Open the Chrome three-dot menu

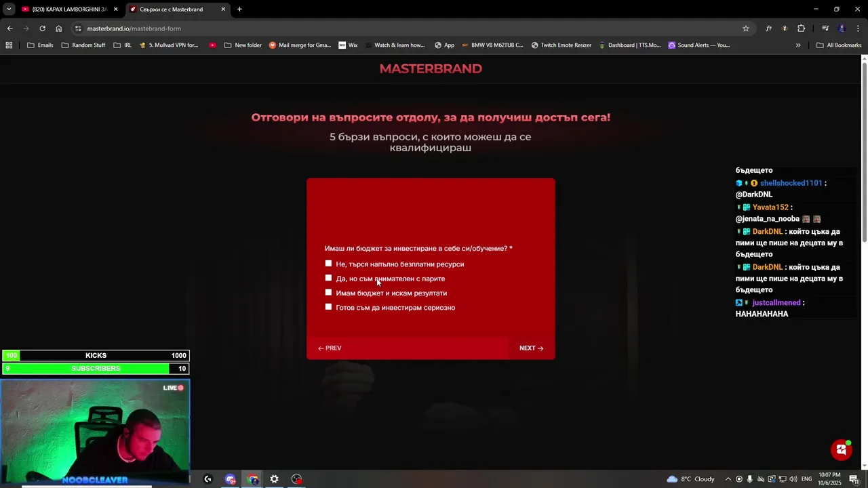pos(859,28)
